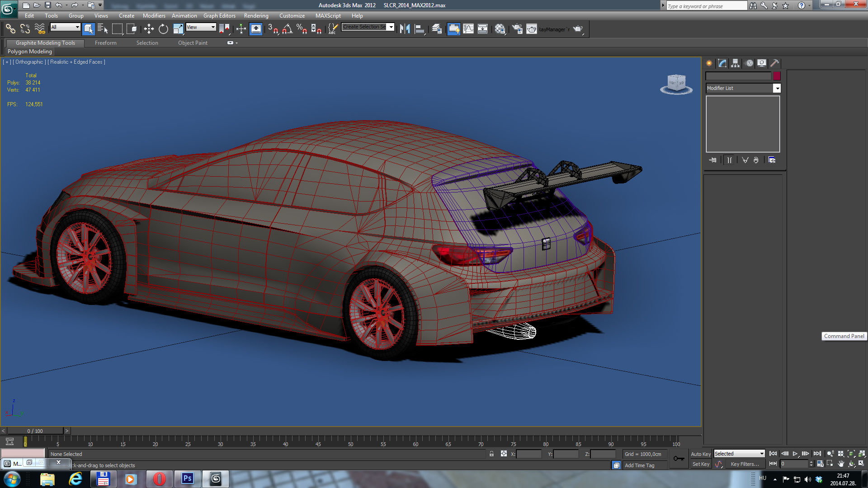Viewport: 868px width, 488px height.
Task: Toggle the Auto Key button
Action: tap(700, 454)
